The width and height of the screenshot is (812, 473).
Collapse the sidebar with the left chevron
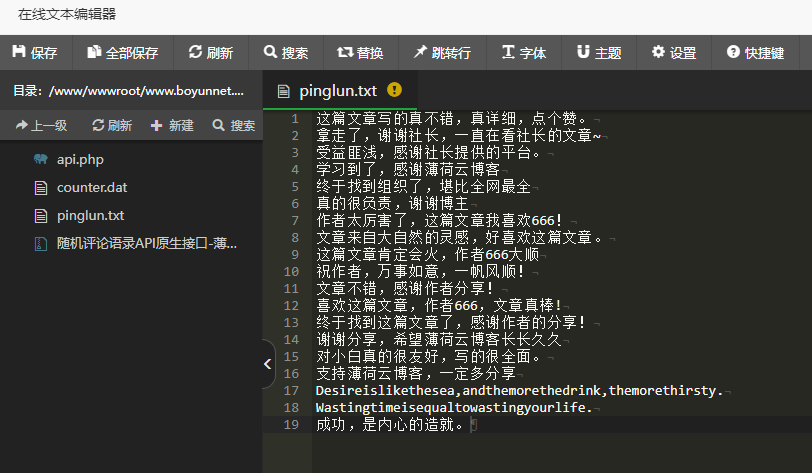tap(268, 364)
